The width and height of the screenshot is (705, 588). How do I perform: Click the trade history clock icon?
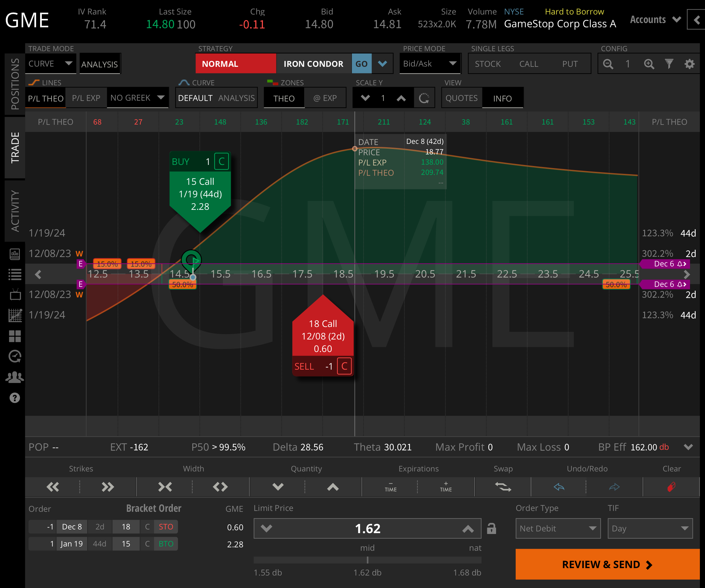(x=15, y=356)
